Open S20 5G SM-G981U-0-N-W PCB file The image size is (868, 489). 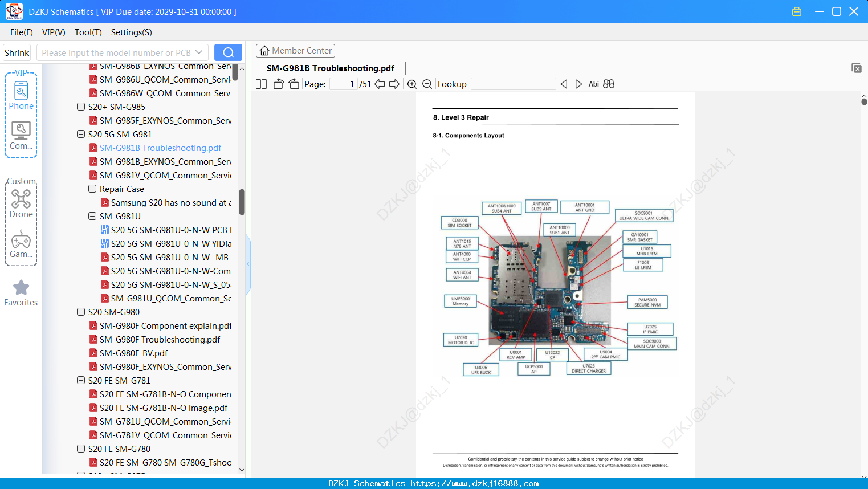coord(166,230)
